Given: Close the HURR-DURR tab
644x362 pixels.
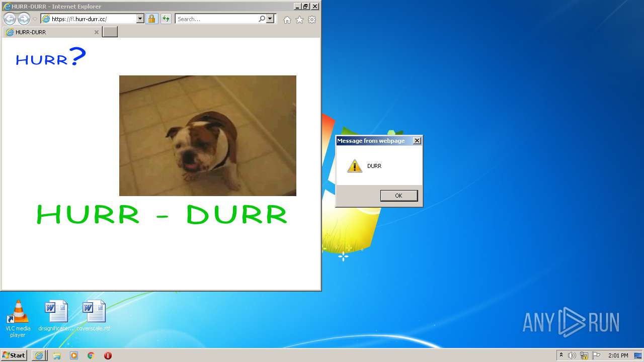Looking at the screenshot, I should point(97,32).
